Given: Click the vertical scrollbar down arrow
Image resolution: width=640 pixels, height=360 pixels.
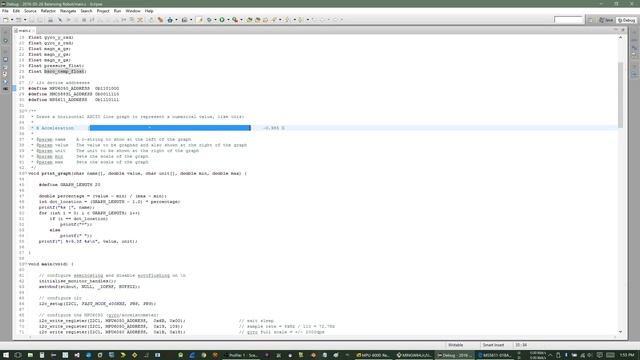Looking at the screenshot, I should pos(620,332).
